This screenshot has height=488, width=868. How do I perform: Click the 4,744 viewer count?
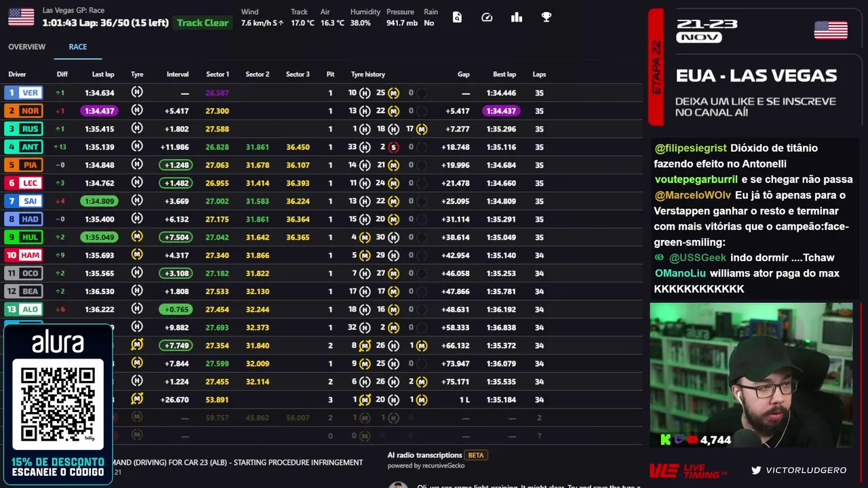pyautogui.click(x=715, y=440)
